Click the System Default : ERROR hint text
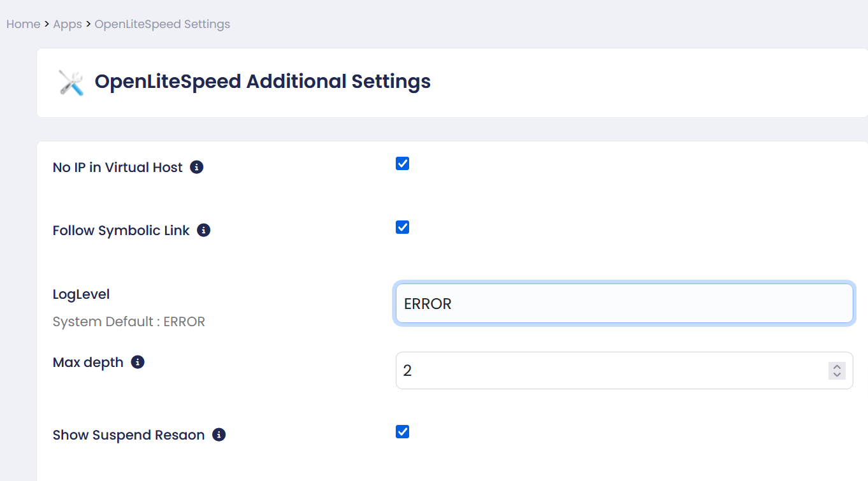 [x=129, y=322]
